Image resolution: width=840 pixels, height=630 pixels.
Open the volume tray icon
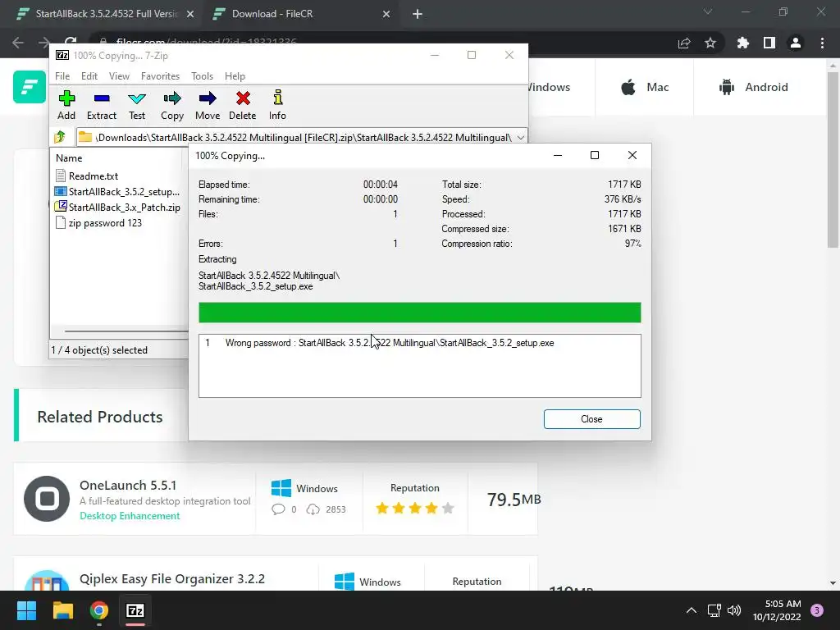(734, 610)
